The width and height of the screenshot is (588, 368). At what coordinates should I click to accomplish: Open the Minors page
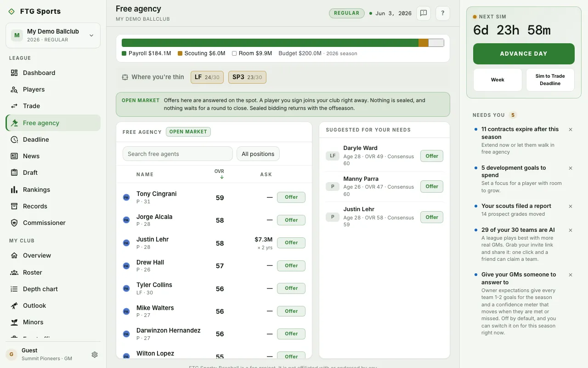[x=53, y=322]
